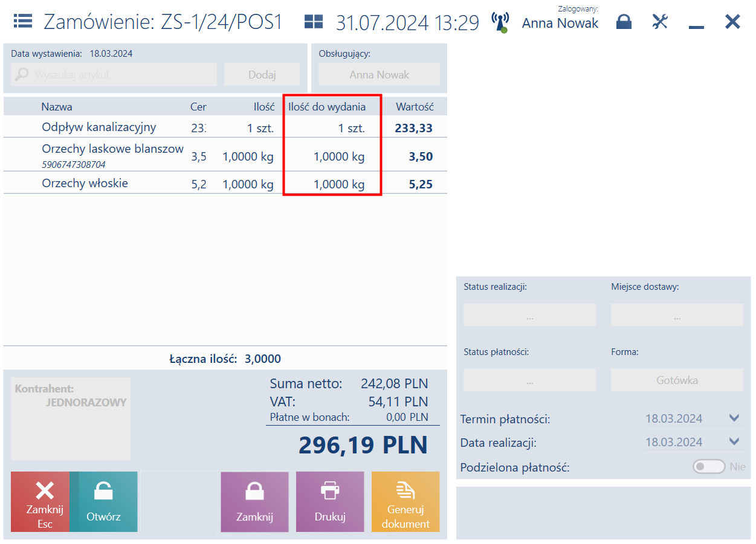Click the value 3,50 in Wartość
756x544 pixels.
(421, 157)
